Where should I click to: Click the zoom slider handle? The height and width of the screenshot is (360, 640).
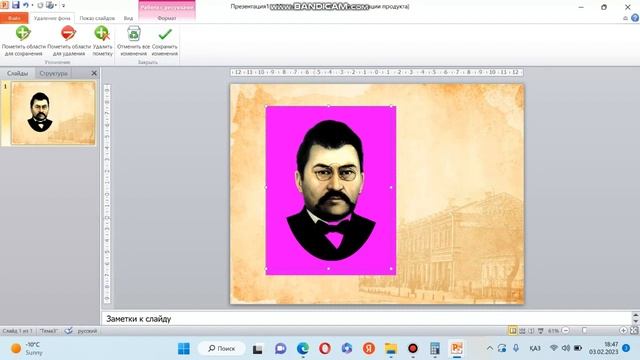point(584,331)
